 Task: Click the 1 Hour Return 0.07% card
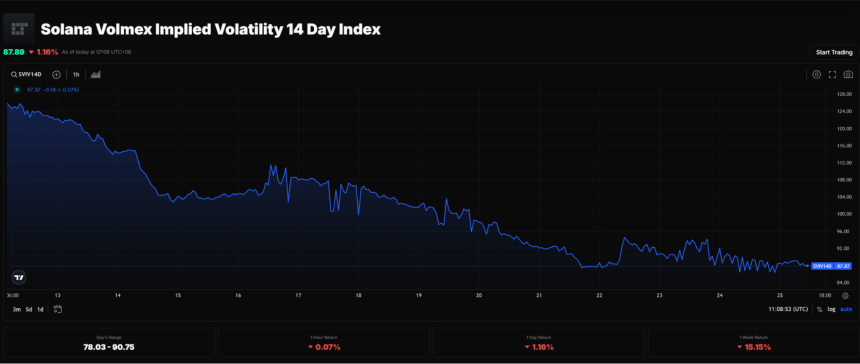(324, 343)
